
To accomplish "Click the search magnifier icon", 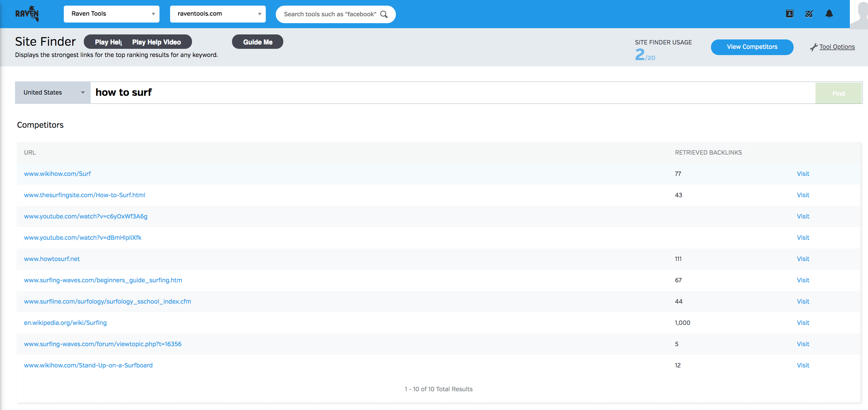I will (x=384, y=14).
